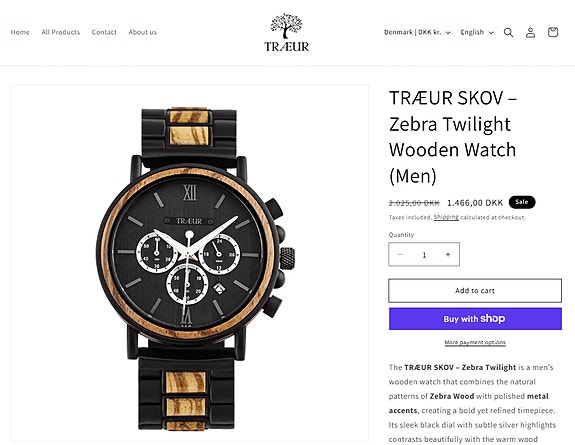The image size is (575, 445).
Task: Increase quantity with the plus button
Action: 448,254
